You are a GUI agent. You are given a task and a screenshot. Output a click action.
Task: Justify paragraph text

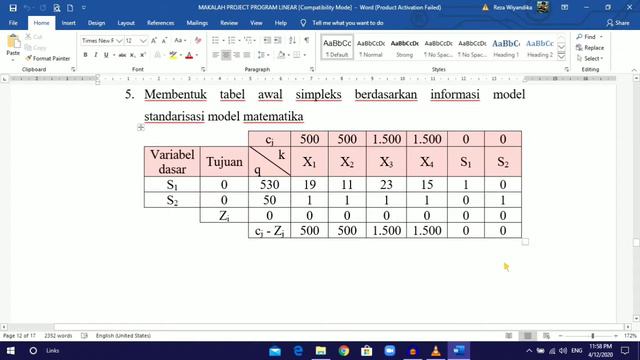pyautogui.click(x=247, y=55)
